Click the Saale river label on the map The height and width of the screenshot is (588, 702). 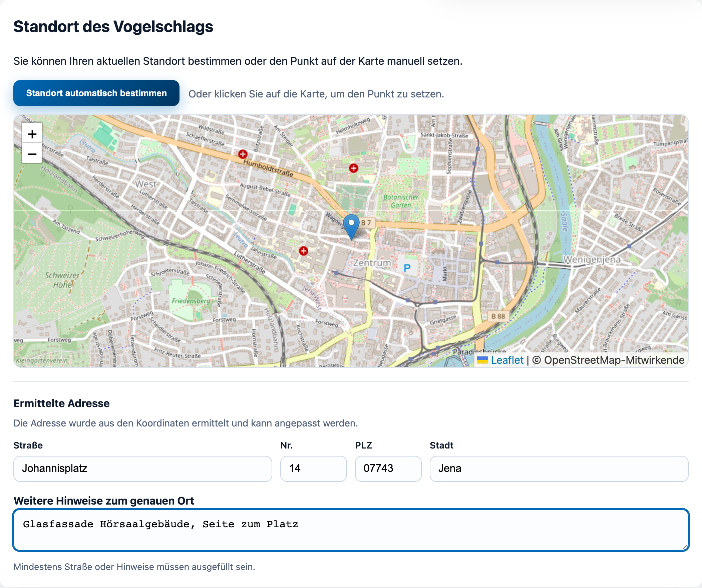[564, 222]
